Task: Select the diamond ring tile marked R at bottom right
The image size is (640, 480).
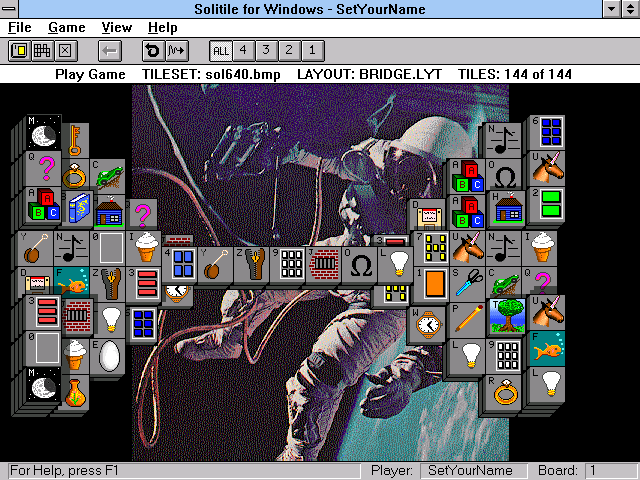Action: pos(504,393)
